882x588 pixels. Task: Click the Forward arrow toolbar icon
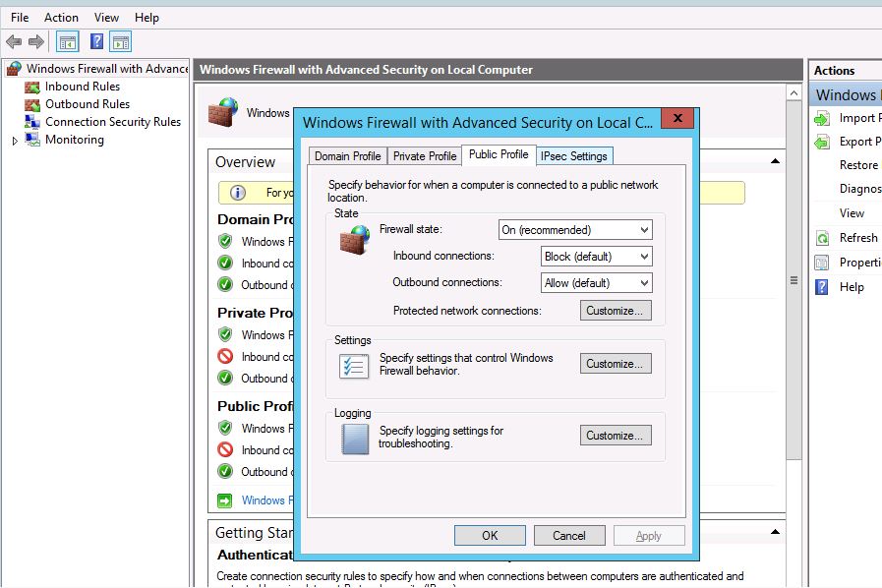pyautogui.click(x=36, y=41)
